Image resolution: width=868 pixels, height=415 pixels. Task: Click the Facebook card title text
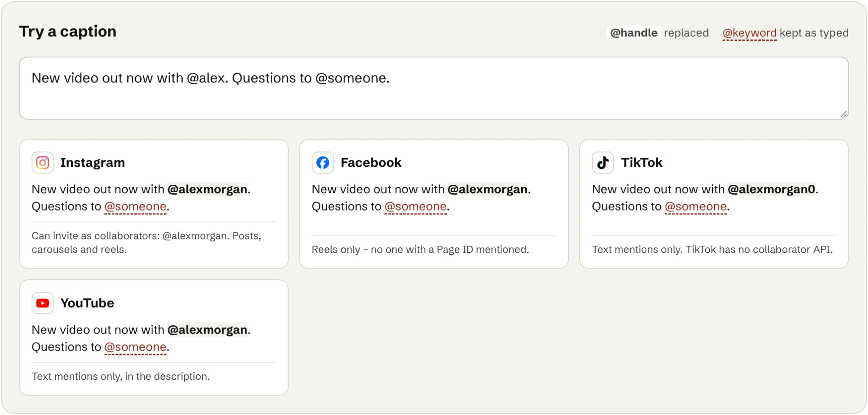371,162
